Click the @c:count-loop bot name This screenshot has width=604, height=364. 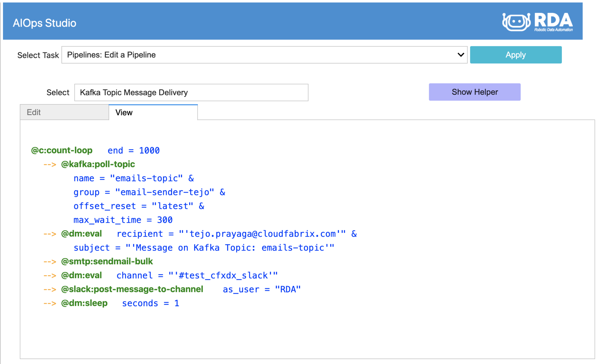point(62,150)
